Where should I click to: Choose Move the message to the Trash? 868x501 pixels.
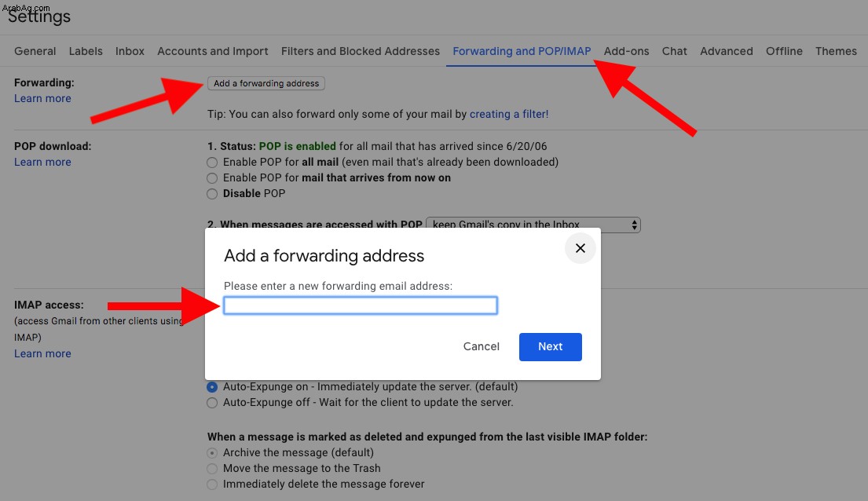[212, 469]
